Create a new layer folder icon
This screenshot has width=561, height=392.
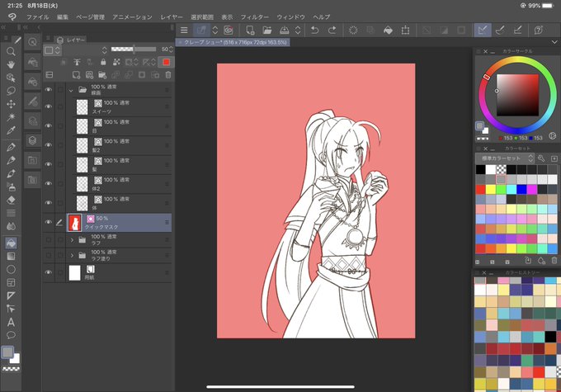pyautogui.click(x=102, y=75)
